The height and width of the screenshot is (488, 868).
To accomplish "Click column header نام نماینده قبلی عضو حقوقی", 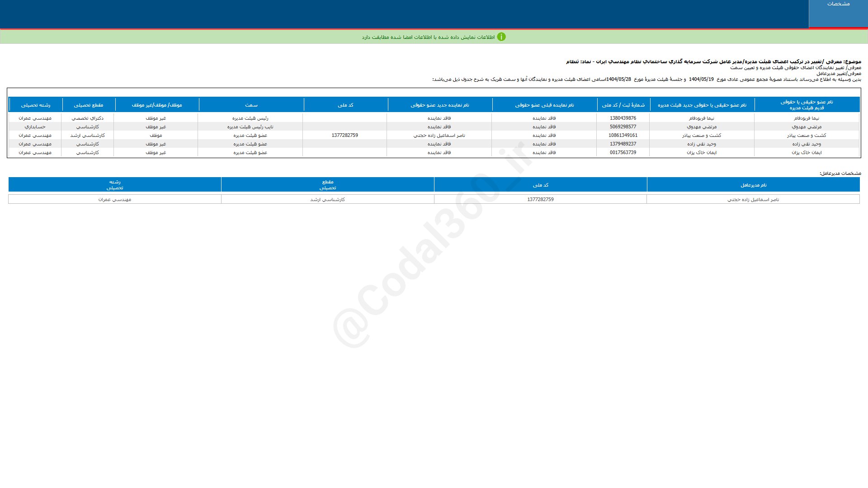I will tap(544, 105).
